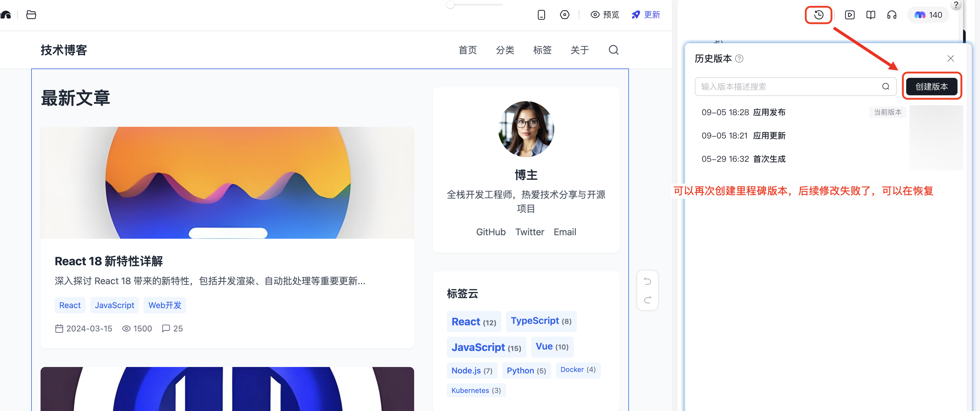The image size is (980, 411).
Task: Click the Web开发 tag under the article
Action: [165, 305]
